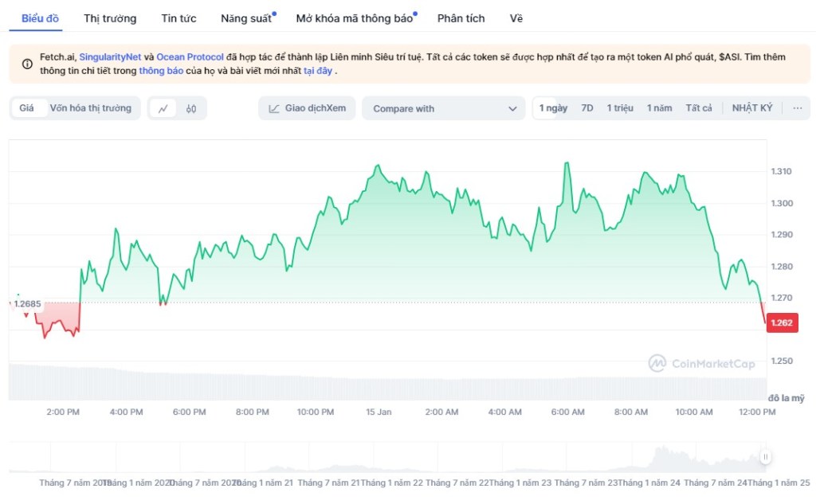Expand the Compare with dropdown
Image resolution: width=816 pixels, height=504 pixels.
(443, 108)
